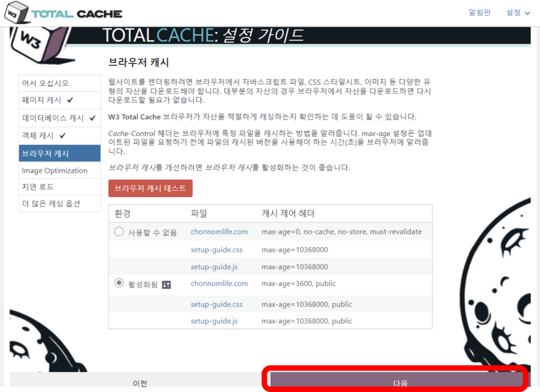Click the max-age=0, no-cache, no-store value

(341, 232)
